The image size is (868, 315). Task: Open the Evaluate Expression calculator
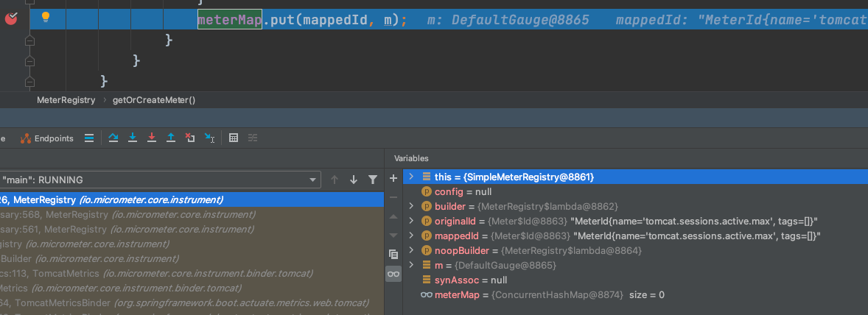click(234, 138)
